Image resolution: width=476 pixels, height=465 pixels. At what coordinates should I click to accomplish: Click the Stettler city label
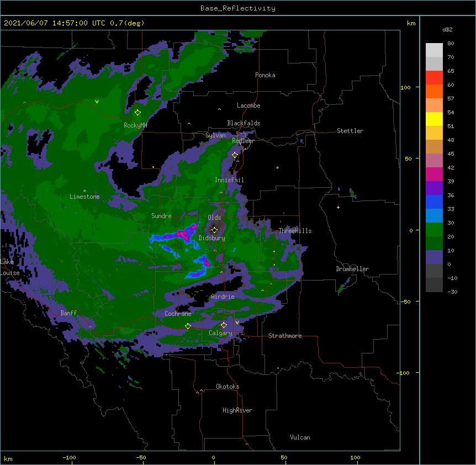click(350, 131)
